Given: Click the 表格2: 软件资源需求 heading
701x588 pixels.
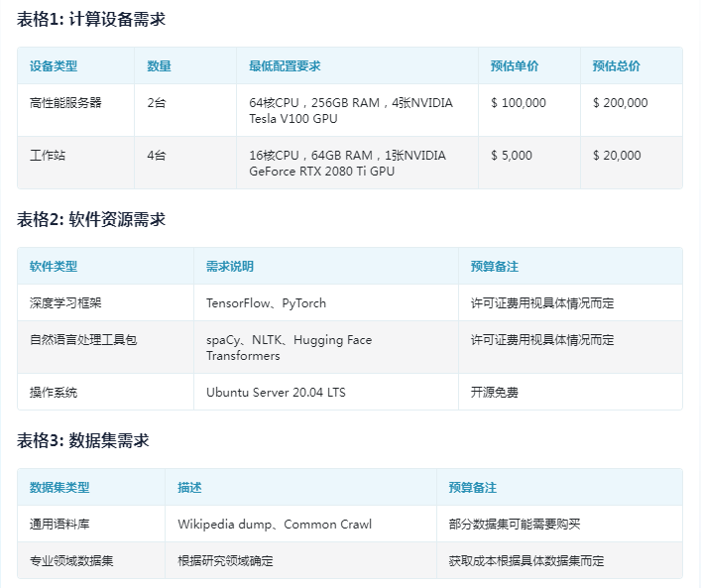Looking at the screenshot, I should click(91, 219).
